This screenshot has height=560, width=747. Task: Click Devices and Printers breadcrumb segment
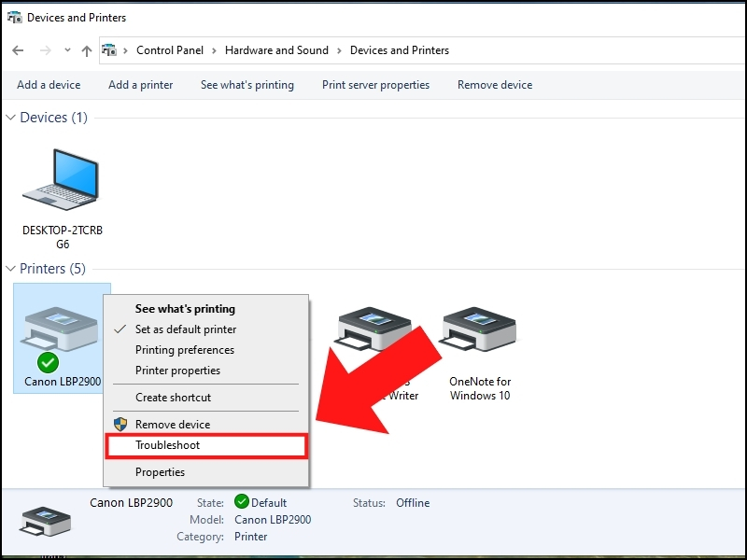click(400, 50)
